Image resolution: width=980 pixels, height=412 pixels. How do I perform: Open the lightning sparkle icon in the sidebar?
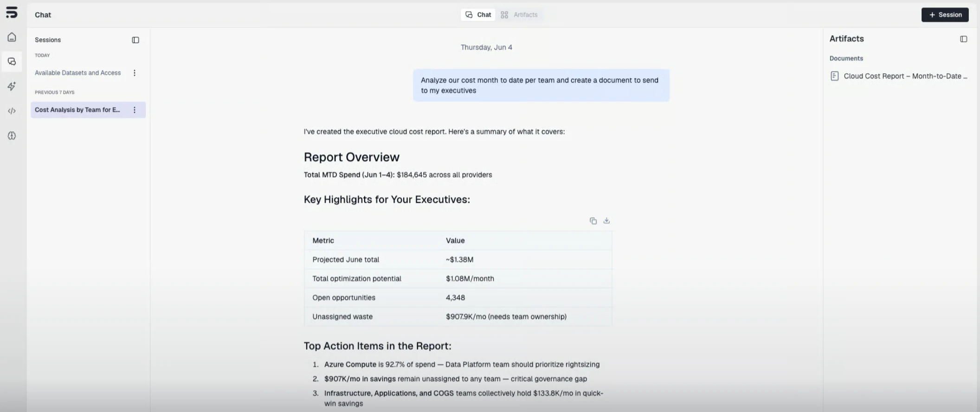[12, 86]
